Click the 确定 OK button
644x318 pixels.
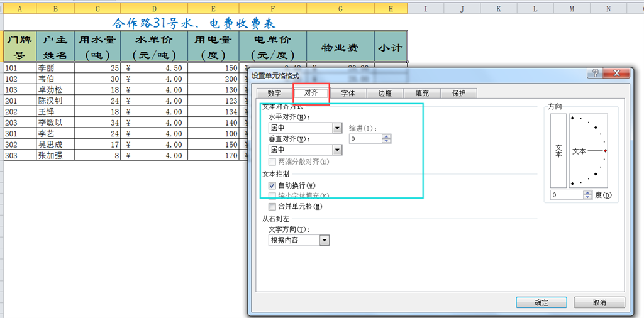[x=541, y=302]
